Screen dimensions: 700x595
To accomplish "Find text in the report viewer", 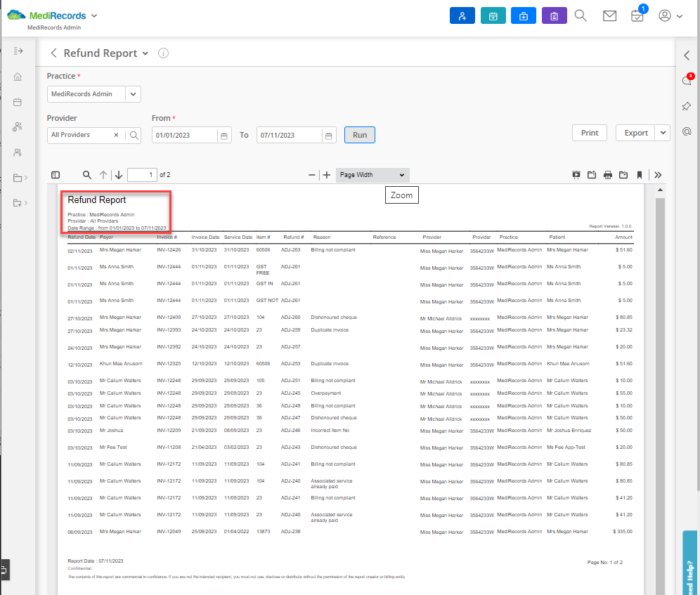I will tap(87, 175).
